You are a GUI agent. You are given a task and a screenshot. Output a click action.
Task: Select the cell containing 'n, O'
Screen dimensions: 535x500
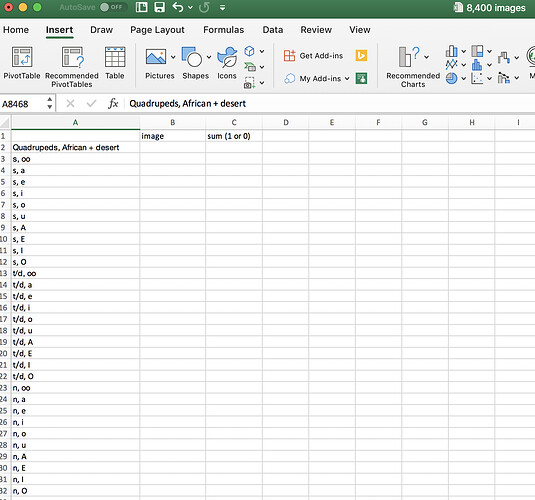click(x=75, y=491)
